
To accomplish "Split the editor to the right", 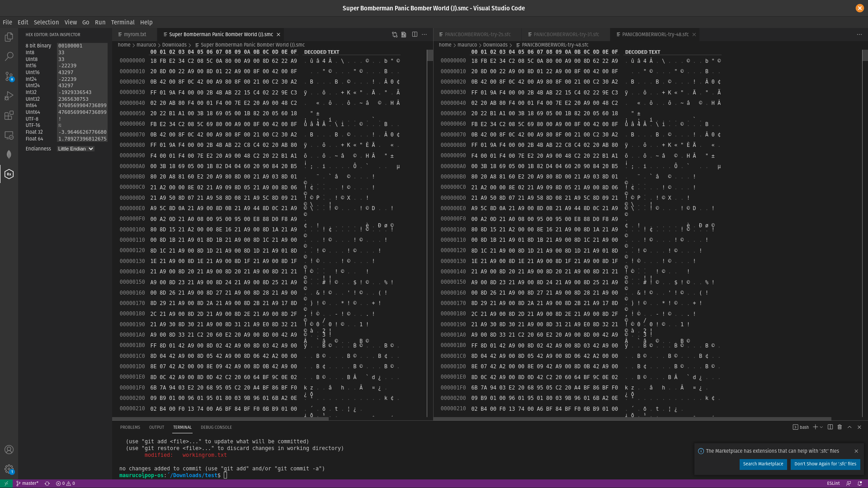I will (x=415, y=34).
